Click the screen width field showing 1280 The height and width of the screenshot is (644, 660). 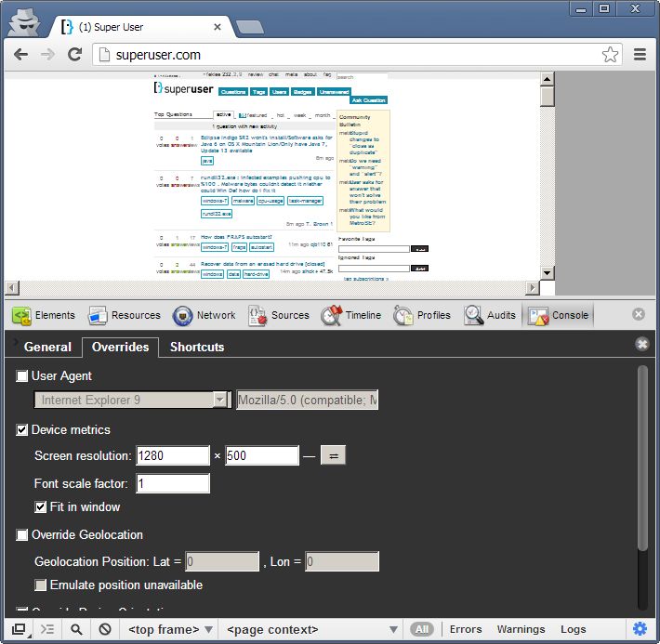coord(173,455)
